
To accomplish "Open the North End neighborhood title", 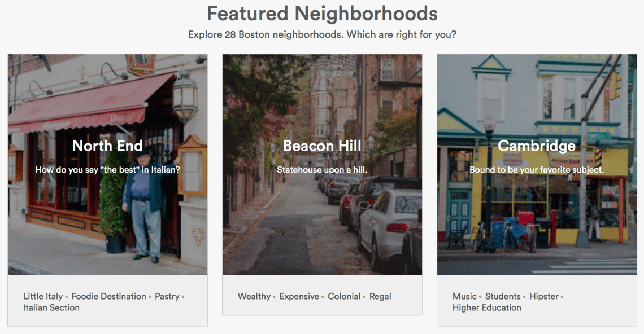I will point(107,146).
